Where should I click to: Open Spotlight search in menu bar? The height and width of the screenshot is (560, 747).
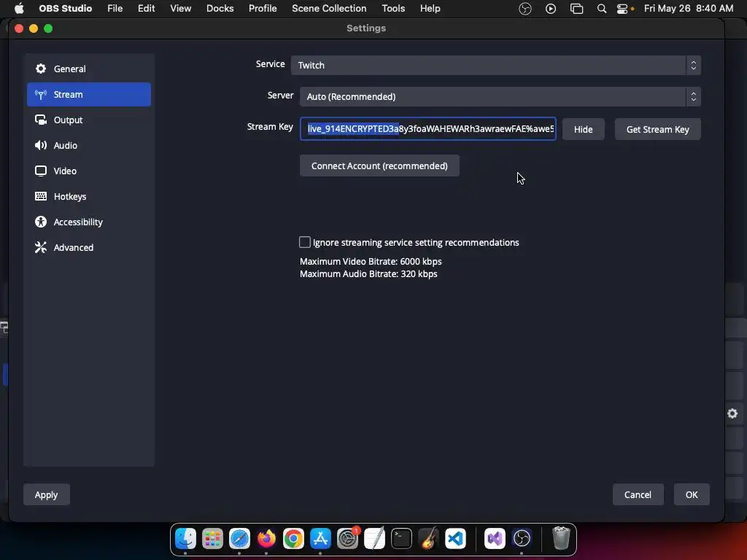click(x=602, y=9)
